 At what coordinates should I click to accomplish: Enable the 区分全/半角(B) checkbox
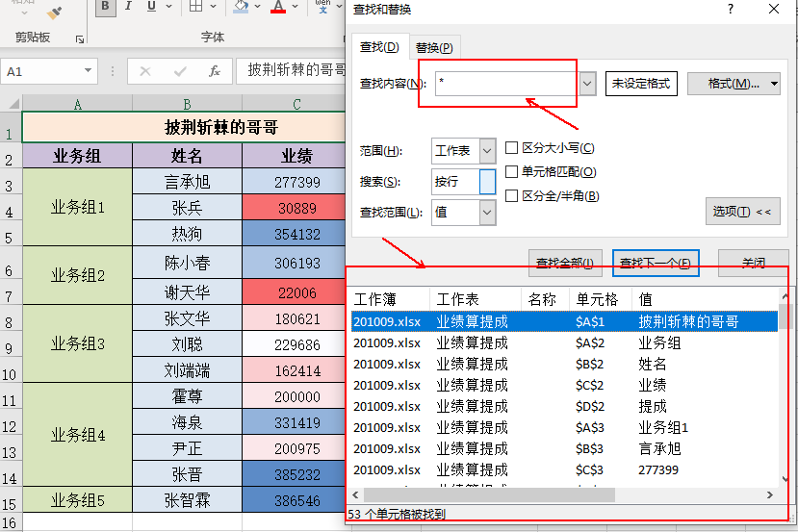(x=511, y=196)
